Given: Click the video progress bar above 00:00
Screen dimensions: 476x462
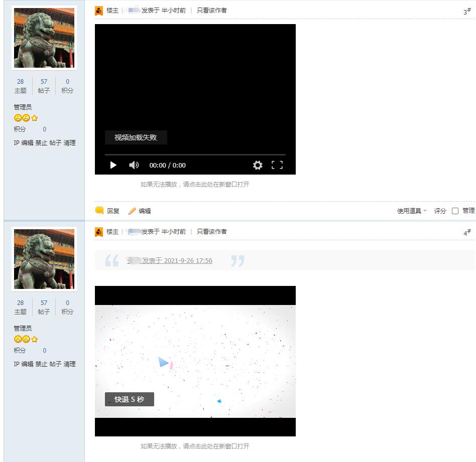Looking at the screenshot, I should point(195,155).
